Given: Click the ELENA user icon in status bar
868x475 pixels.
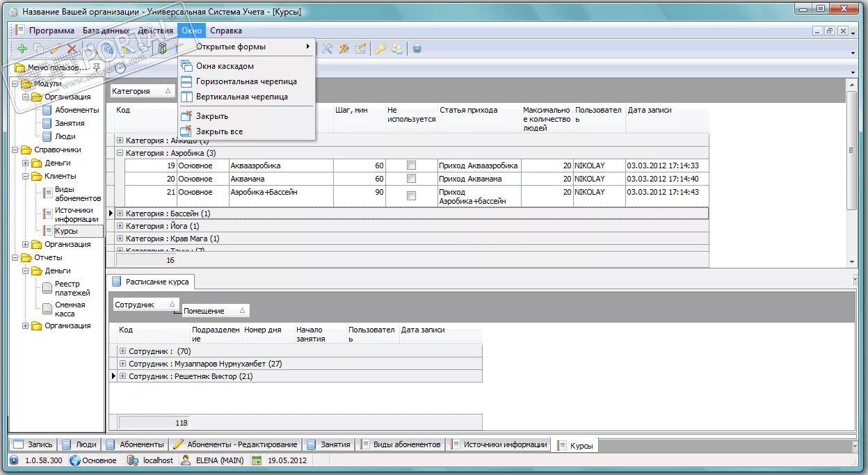Looking at the screenshot, I should pos(186,460).
